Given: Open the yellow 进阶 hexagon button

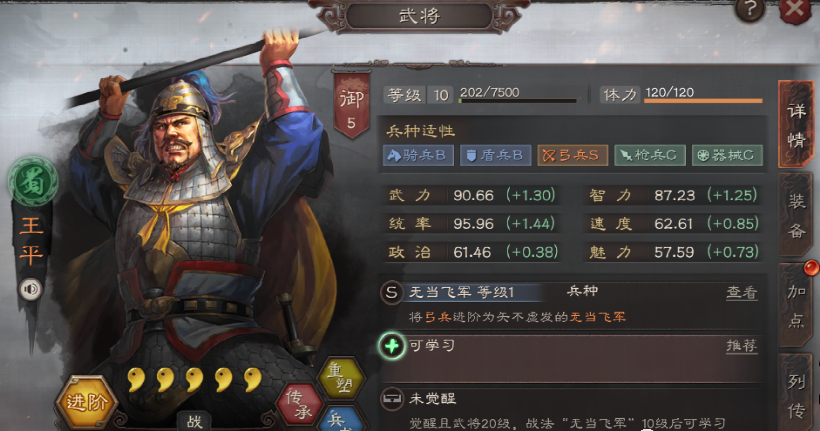Looking at the screenshot, I should coord(86,402).
